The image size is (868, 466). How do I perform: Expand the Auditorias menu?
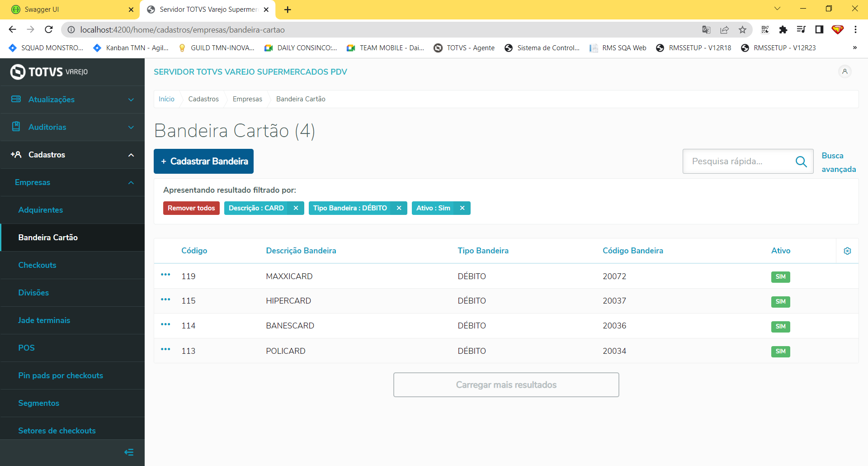(72, 127)
